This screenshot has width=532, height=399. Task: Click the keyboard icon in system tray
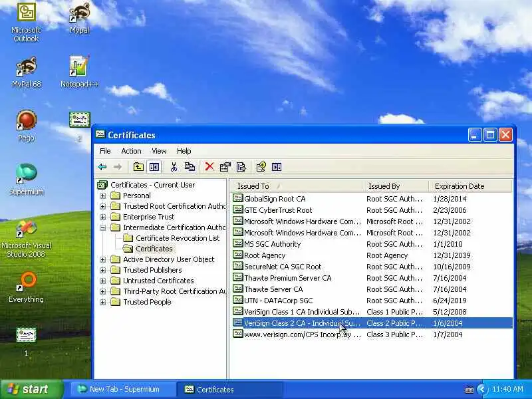pyautogui.click(x=469, y=390)
